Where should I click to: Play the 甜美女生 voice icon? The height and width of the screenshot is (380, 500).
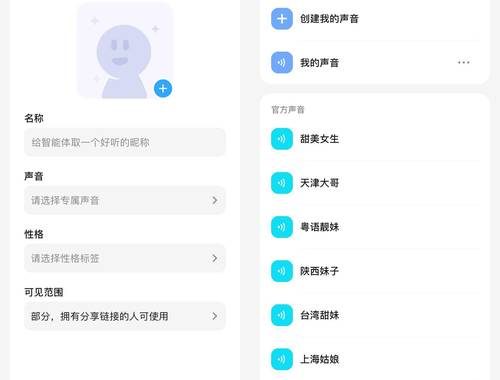click(x=282, y=139)
